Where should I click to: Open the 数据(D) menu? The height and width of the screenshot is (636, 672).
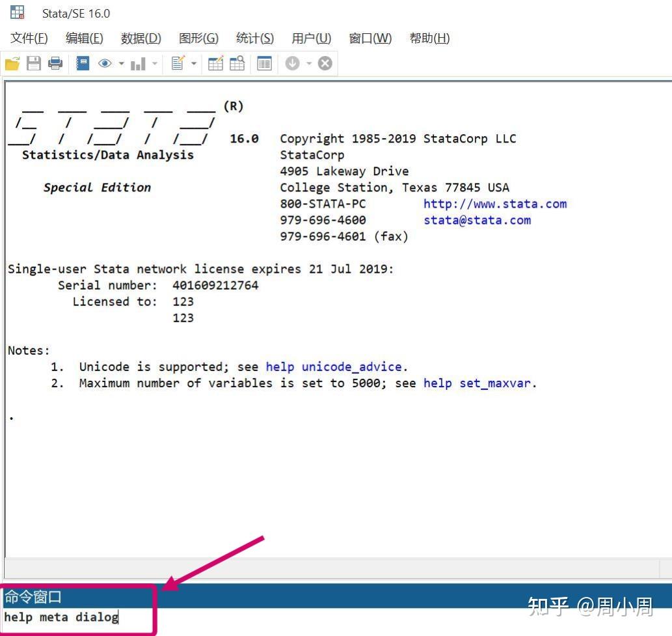(x=141, y=38)
